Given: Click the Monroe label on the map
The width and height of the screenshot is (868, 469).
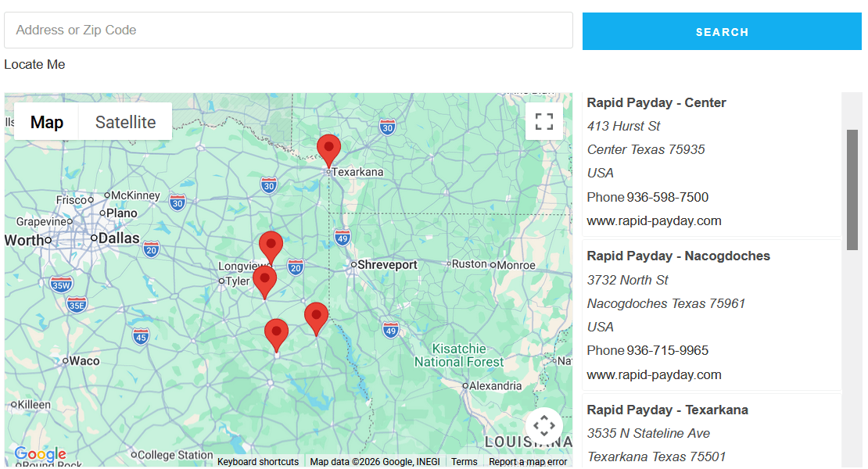Looking at the screenshot, I should pyautogui.click(x=516, y=265).
